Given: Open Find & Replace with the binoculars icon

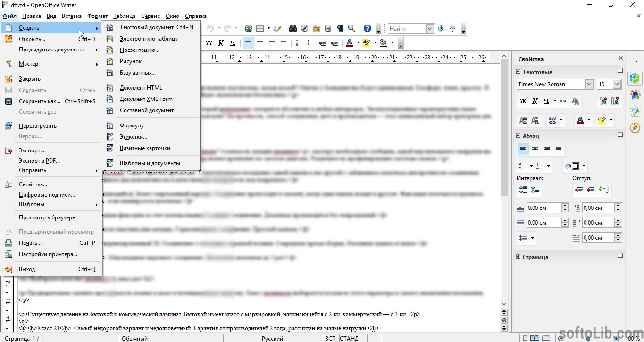Looking at the screenshot, I should [x=293, y=28].
